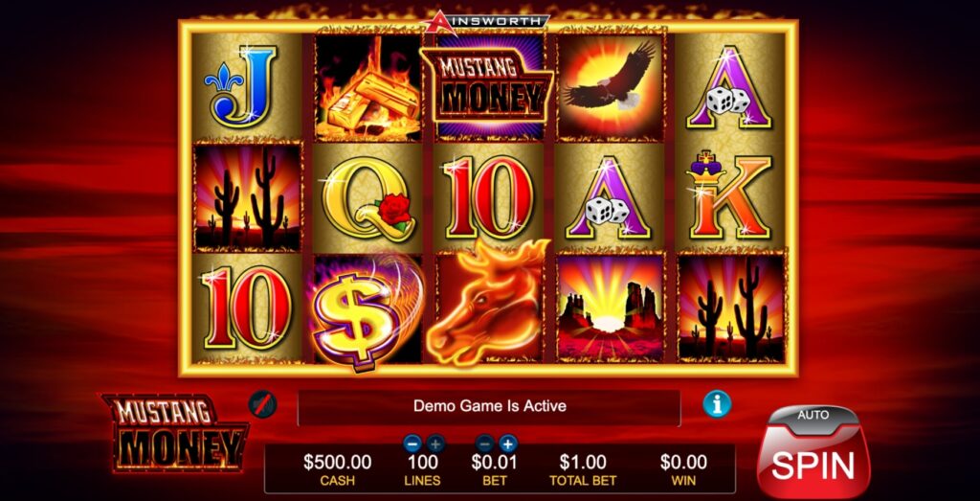Toggle the sound mute icon
This screenshot has width=980, height=501.
[x=262, y=404]
